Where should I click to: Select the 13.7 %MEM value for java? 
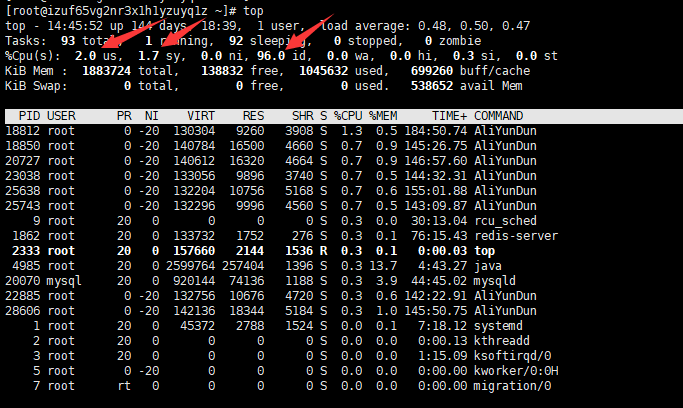click(383, 266)
